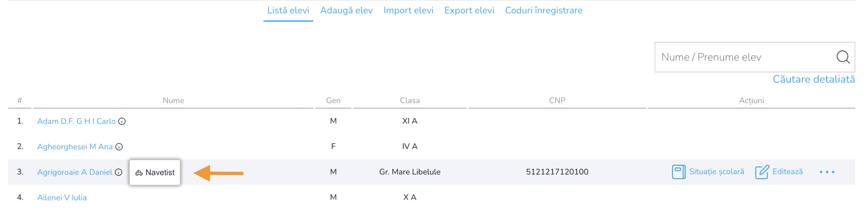Viewport: 868px width, 215px height.
Task: Click info icon beside Agheorghesei M Ana
Action: click(119, 147)
